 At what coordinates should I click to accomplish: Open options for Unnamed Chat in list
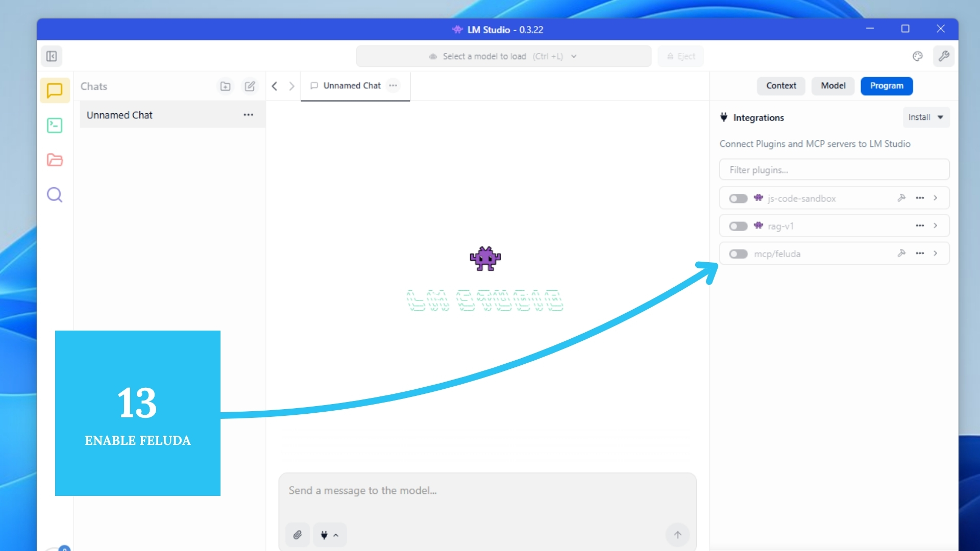(249, 115)
